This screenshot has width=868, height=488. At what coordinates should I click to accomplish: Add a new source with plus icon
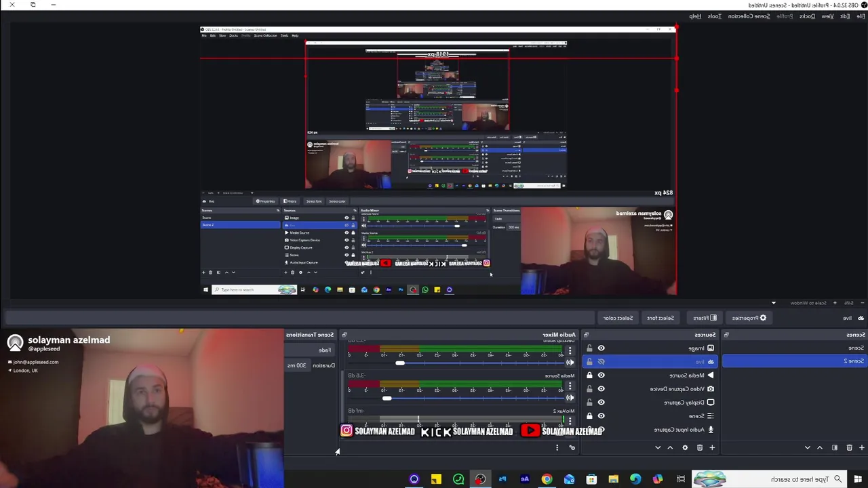pos(712,447)
